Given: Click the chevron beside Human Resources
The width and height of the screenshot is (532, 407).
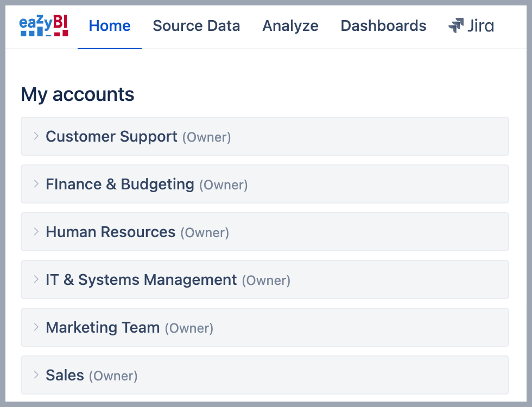Looking at the screenshot, I should coord(36,232).
